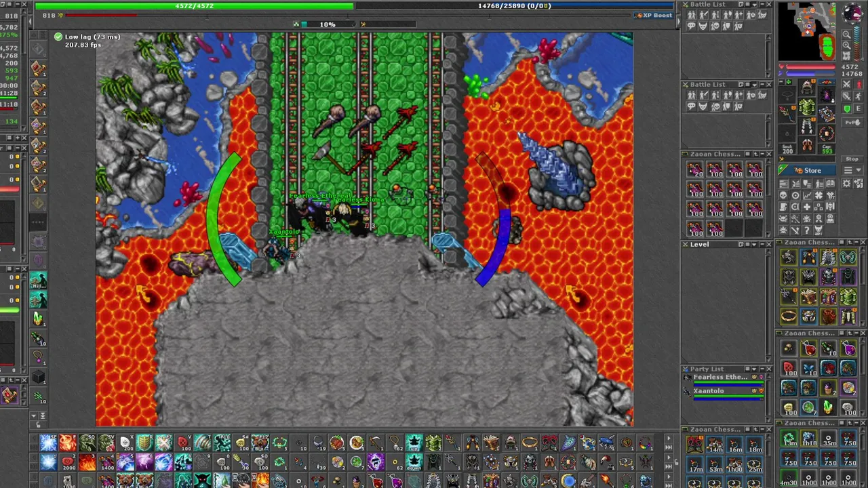
Task: Click the spellbook shield equipment slot
Action: coord(827,114)
